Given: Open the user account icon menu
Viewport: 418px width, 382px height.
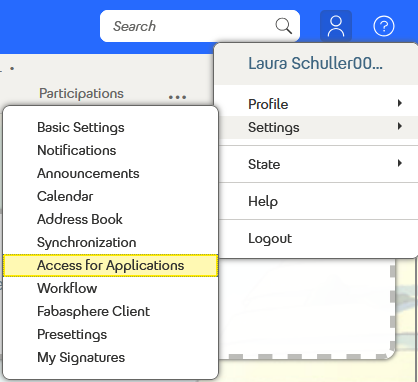Looking at the screenshot, I should (336, 26).
